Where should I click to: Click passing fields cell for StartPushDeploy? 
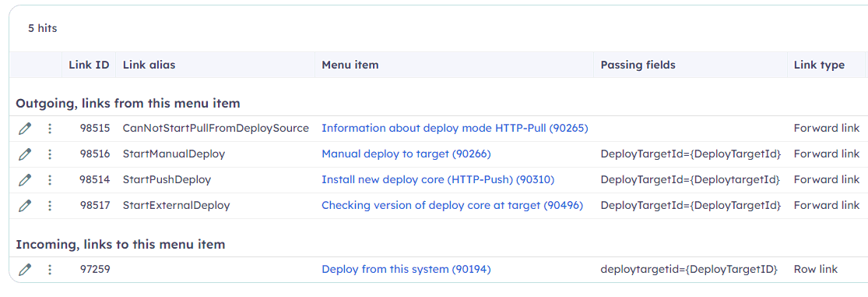coord(690,180)
